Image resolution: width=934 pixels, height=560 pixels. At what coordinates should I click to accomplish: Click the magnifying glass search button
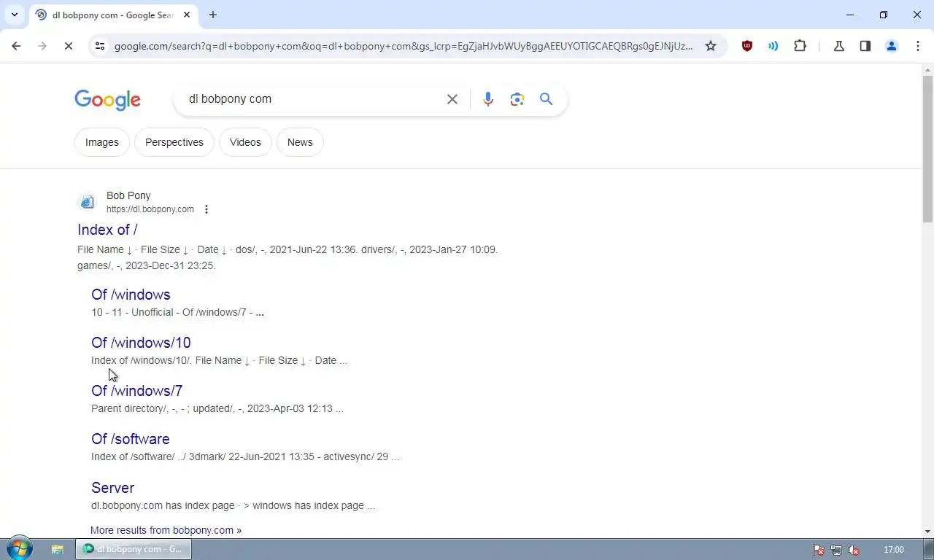[546, 99]
